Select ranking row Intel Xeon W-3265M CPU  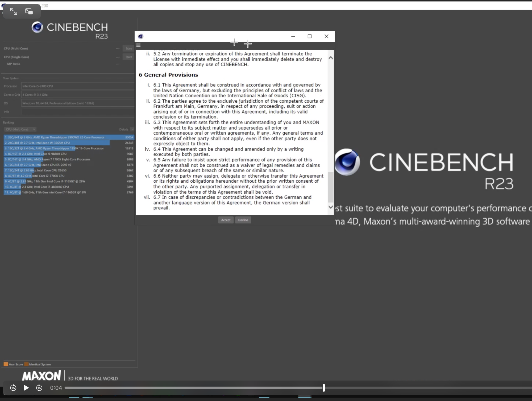(69, 143)
